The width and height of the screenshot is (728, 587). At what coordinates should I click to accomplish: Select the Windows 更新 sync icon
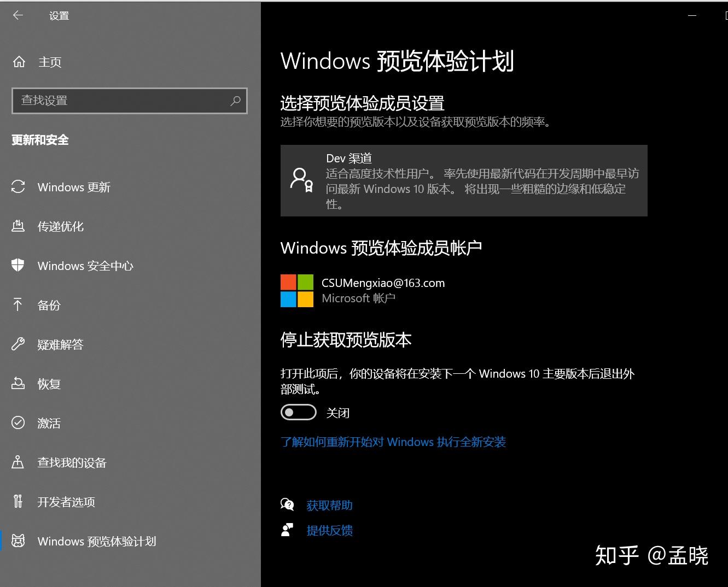(18, 187)
